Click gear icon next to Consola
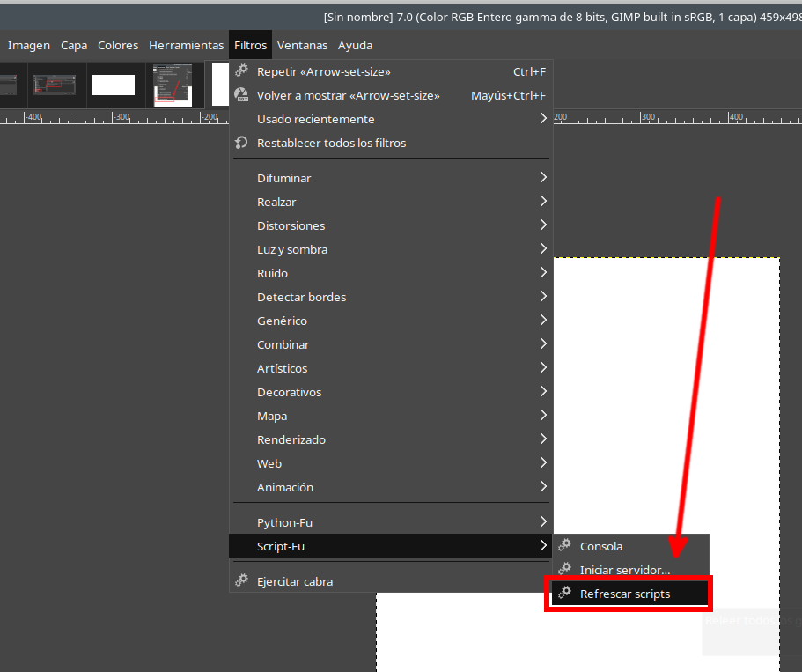Screen dimensions: 802x672 pos(565,546)
